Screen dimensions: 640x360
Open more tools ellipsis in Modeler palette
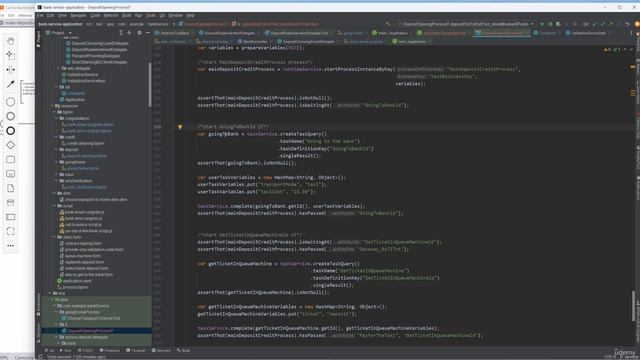(11, 246)
